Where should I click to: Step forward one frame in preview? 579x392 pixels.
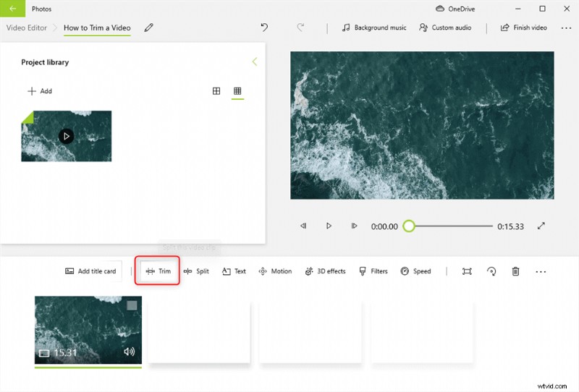pos(354,226)
